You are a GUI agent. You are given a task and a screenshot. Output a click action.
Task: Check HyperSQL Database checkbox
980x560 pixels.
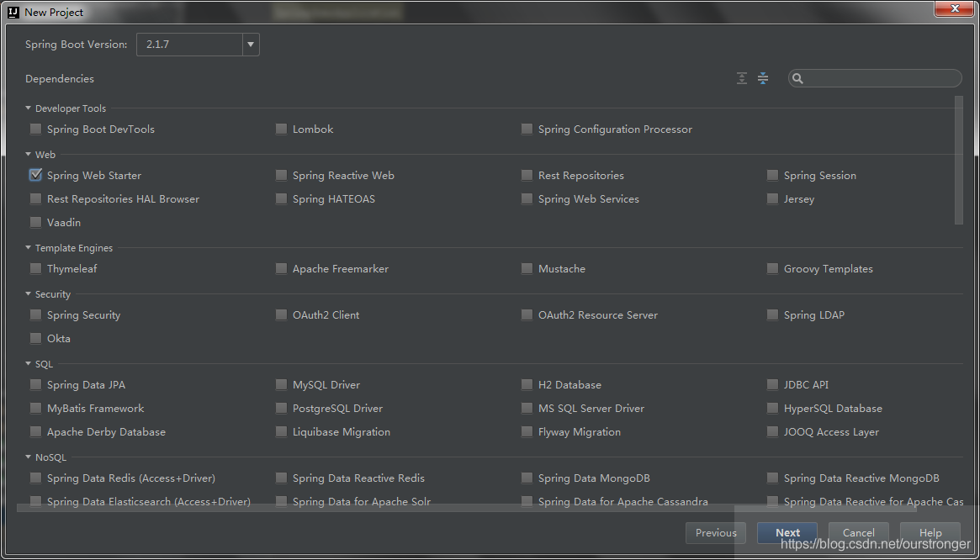coord(772,409)
